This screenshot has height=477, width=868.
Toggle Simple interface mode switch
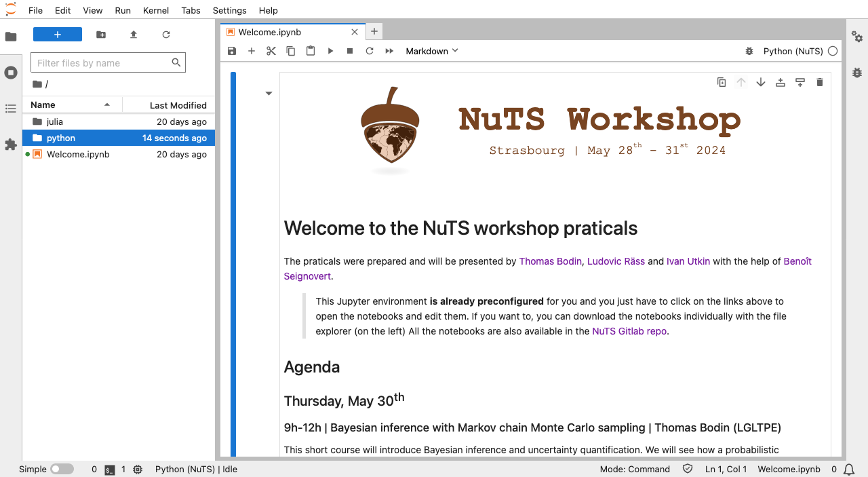coord(62,469)
